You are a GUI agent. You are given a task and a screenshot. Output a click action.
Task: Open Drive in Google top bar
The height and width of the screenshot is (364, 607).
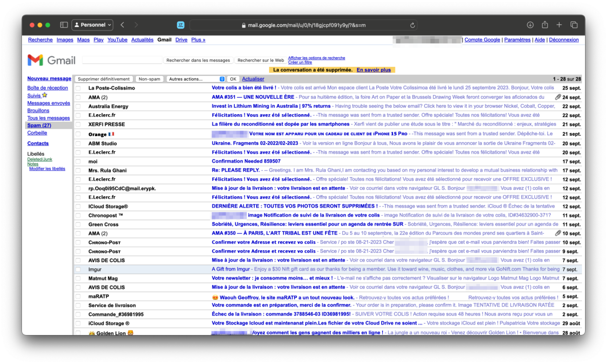pyautogui.click(x=181, y=40)
